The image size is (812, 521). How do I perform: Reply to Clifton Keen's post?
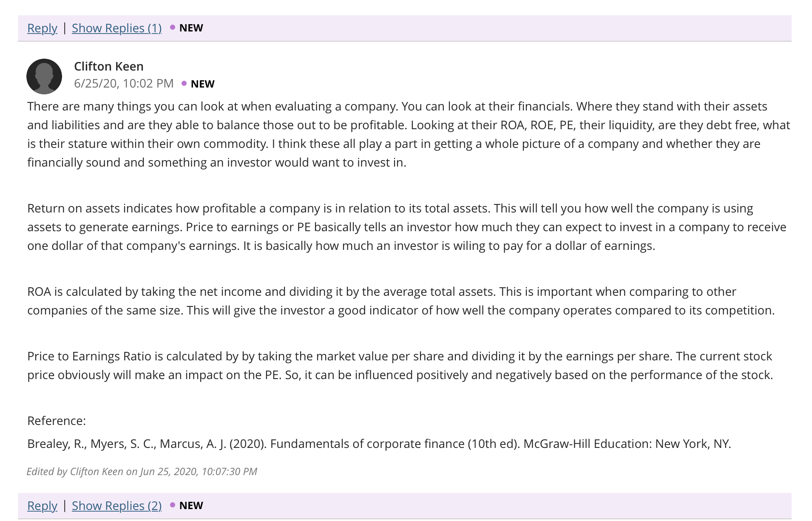42,506
